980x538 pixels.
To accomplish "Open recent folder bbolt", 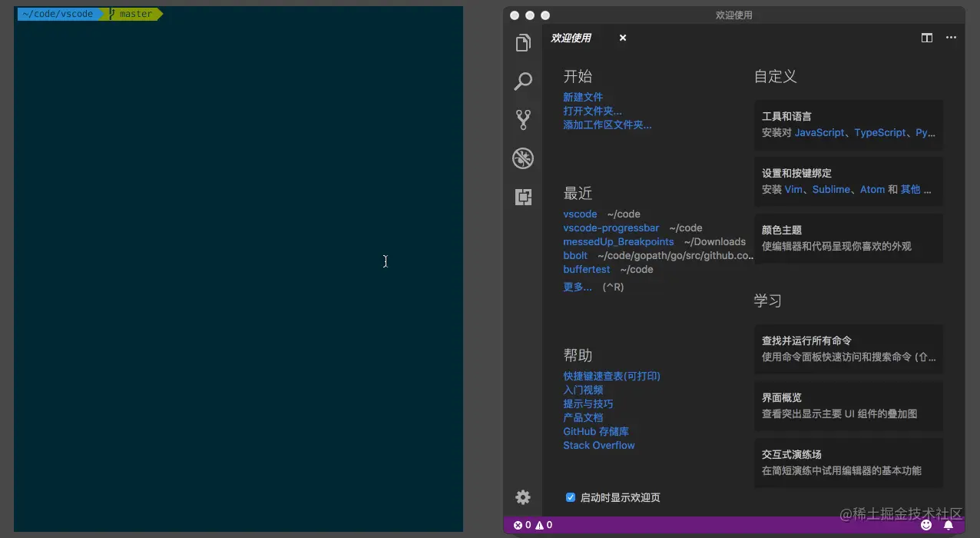I will (x=575, y=256).
